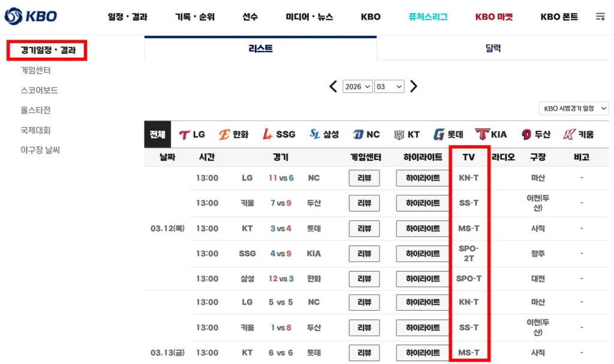The image size is (614, 364).
Task: Select 국제대회 in sidebar
Action: tap(35, 130)
